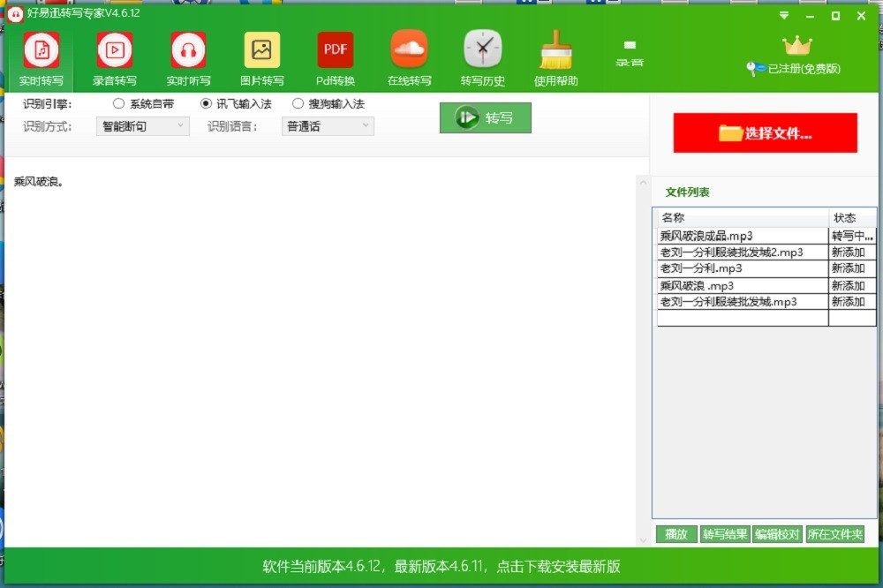This screenshot has width=883, height=588.
Task: Open the 普通话 language dropdown
Action: coord(328,126)
